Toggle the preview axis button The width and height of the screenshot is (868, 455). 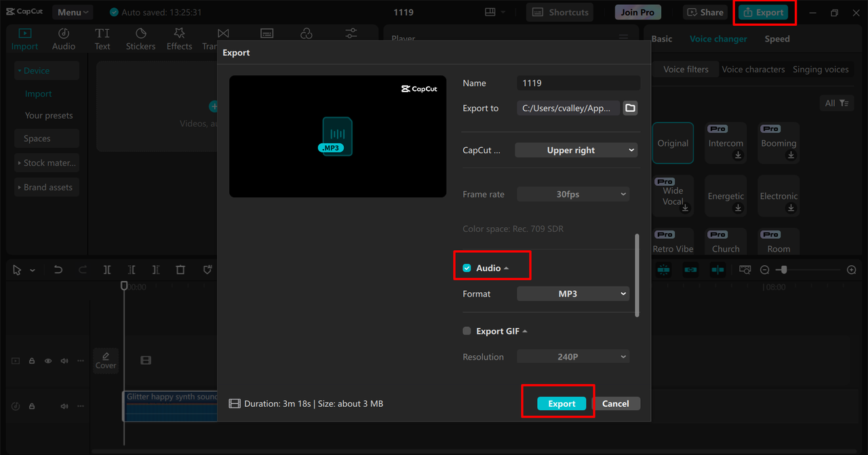[x=717, y=270]
